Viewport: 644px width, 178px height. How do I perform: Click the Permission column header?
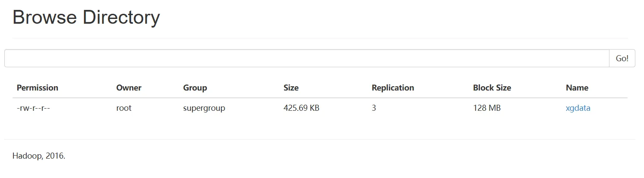pos(38,87)
